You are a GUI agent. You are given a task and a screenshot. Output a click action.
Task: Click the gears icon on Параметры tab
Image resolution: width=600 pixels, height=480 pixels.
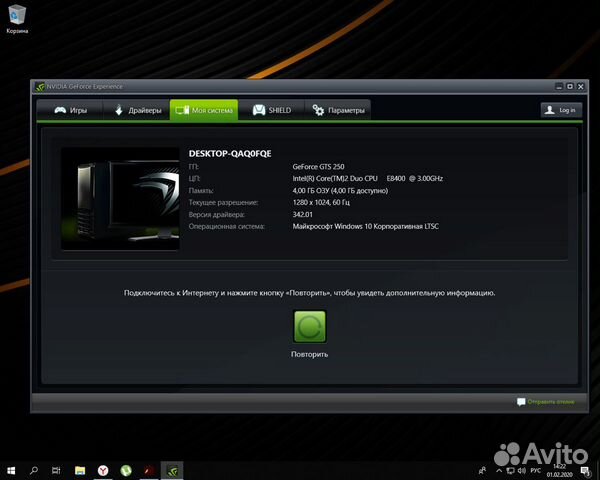318,110
